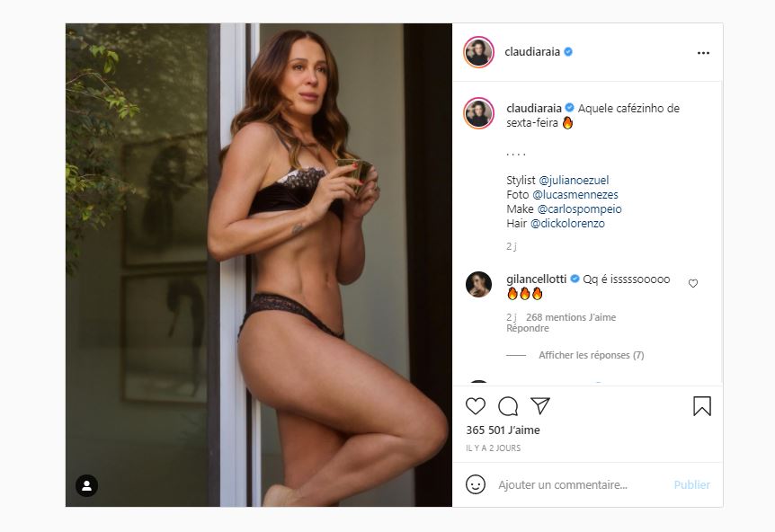The width and height of the screenshot is (775, 532).
Task: Show tagged people icon on the photo
Action: (x=86, y=485)
